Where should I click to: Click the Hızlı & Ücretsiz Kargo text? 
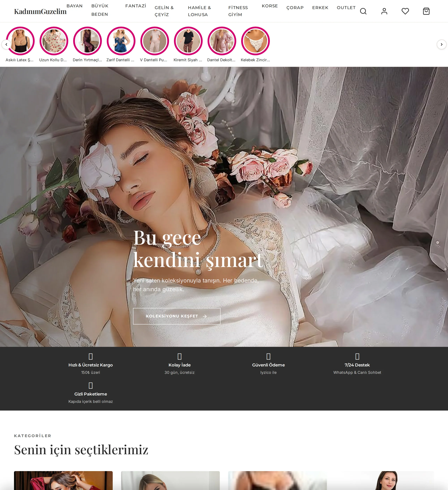(x=91, y=365)
